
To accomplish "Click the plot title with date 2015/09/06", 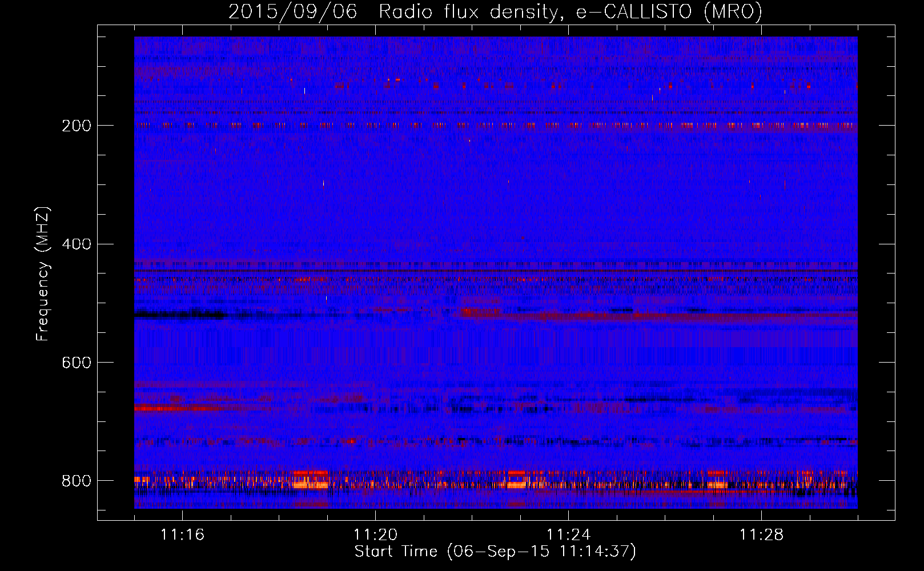I will coord(495,12).
